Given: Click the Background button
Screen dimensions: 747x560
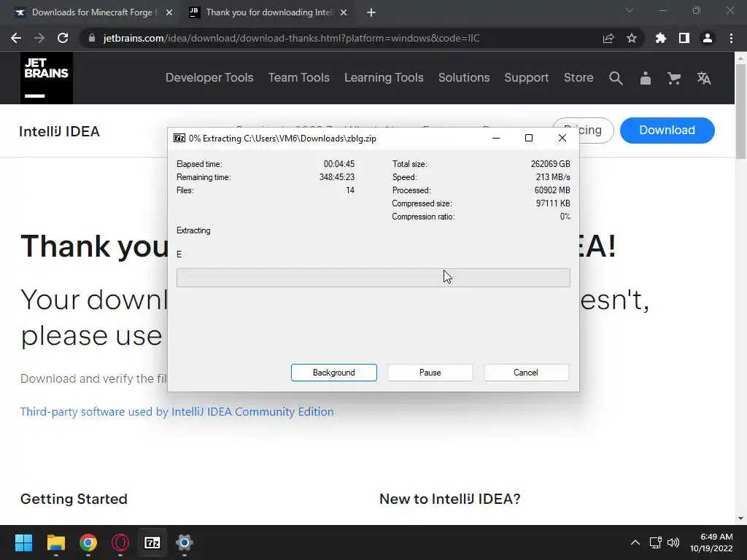Looking at the screenshot, I should tap(334, 373).
